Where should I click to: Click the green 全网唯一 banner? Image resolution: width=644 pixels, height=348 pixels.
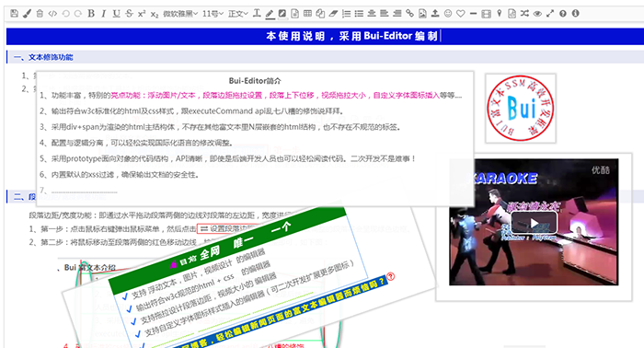click(x=228, y=247)
